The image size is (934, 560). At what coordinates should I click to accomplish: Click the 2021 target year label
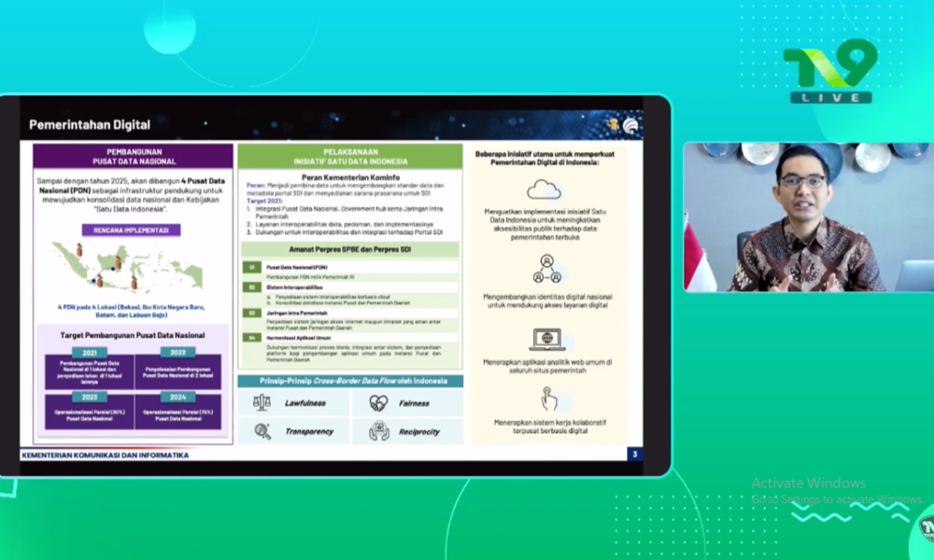pyautogui.click(x=90, y=352)
